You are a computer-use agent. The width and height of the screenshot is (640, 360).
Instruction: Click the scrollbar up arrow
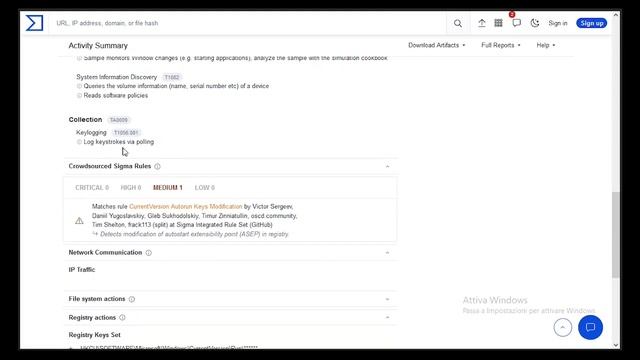click(616, 15)
